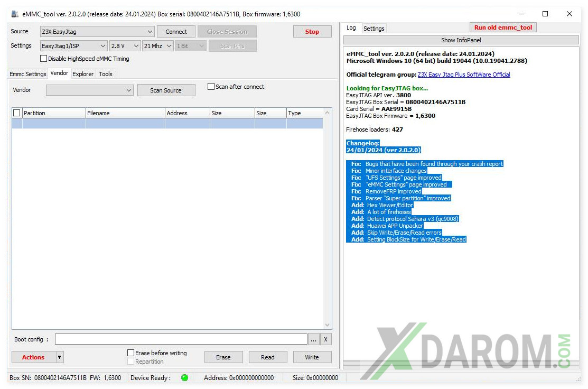
Task: Switch to Settings tab beside Log
Action: [x=374, y=29]
